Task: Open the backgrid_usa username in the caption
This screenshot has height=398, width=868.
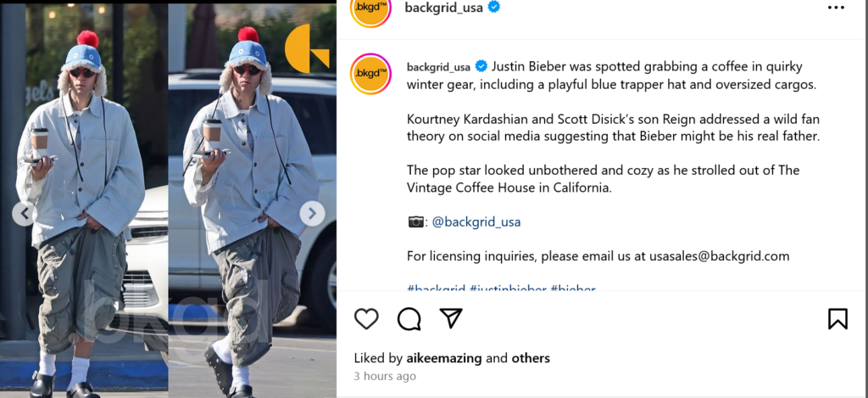Action: 438,67
